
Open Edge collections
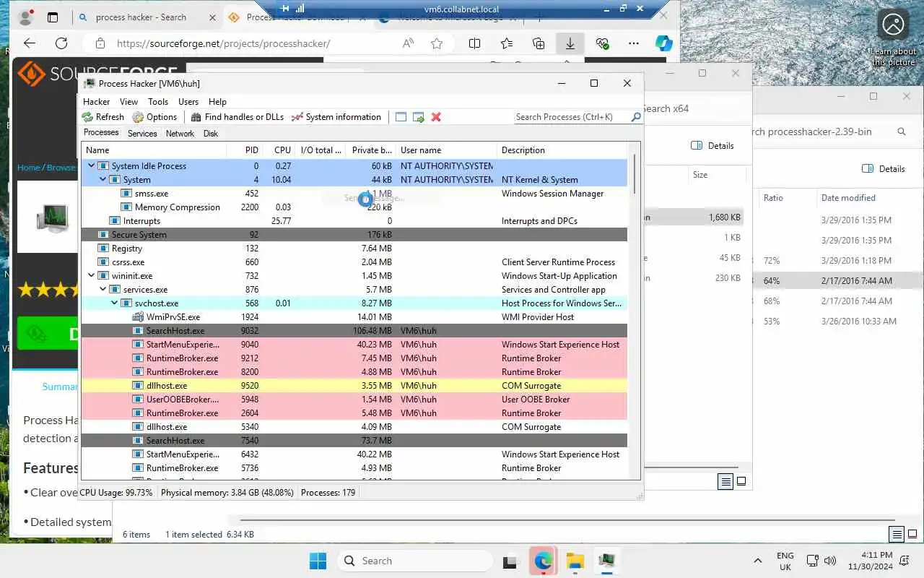539,43
